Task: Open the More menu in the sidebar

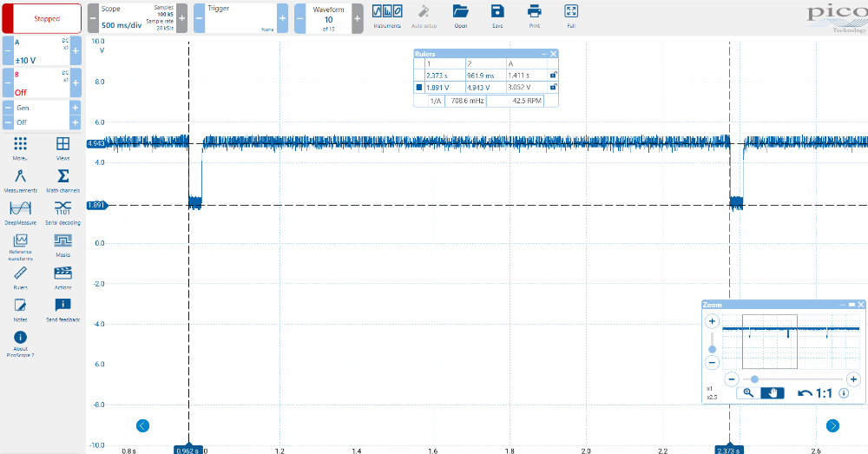Action: [x=20, y=146]
